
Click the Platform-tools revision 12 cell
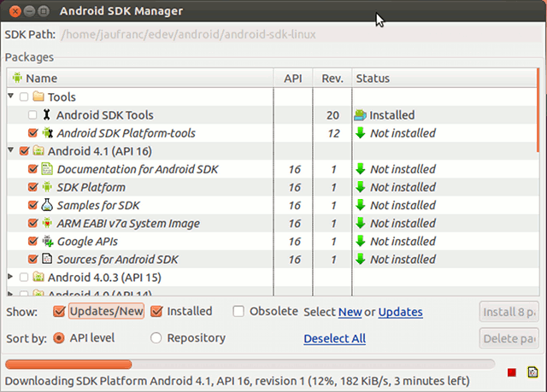pyautogui.click(x=332, y=133)
